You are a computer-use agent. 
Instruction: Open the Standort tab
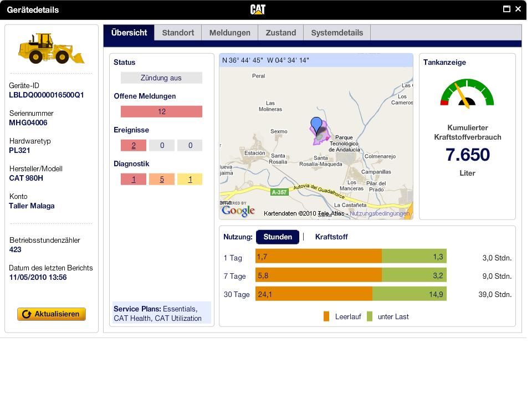click(178, 33)
